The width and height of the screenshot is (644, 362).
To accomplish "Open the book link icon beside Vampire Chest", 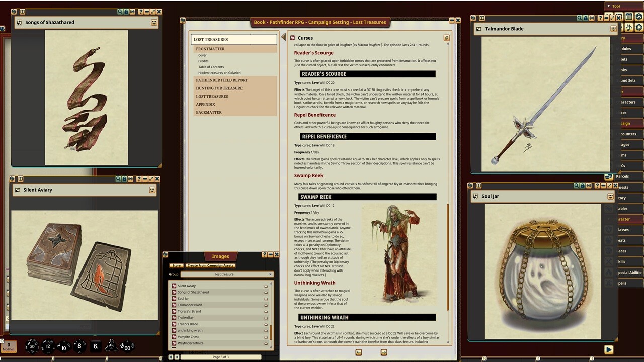I will (266, 337).
